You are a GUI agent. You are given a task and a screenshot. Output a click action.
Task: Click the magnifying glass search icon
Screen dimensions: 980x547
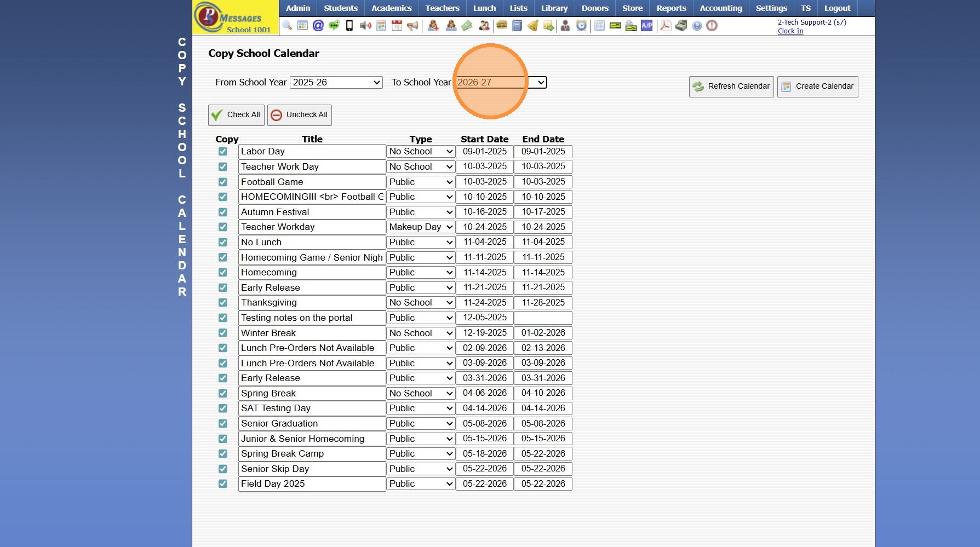pyautogui.click(x=287, y=26)
